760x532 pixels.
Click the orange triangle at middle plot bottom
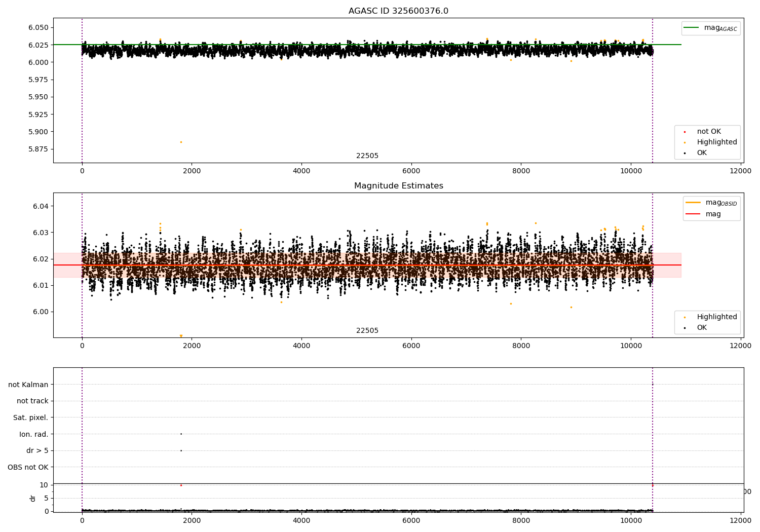click(x=181, y=336)
